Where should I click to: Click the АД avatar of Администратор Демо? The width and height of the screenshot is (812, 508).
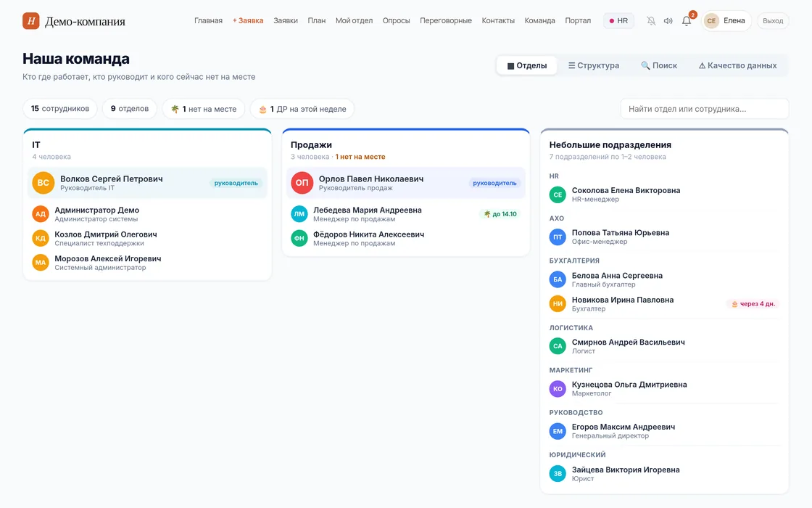coord(41,214)
